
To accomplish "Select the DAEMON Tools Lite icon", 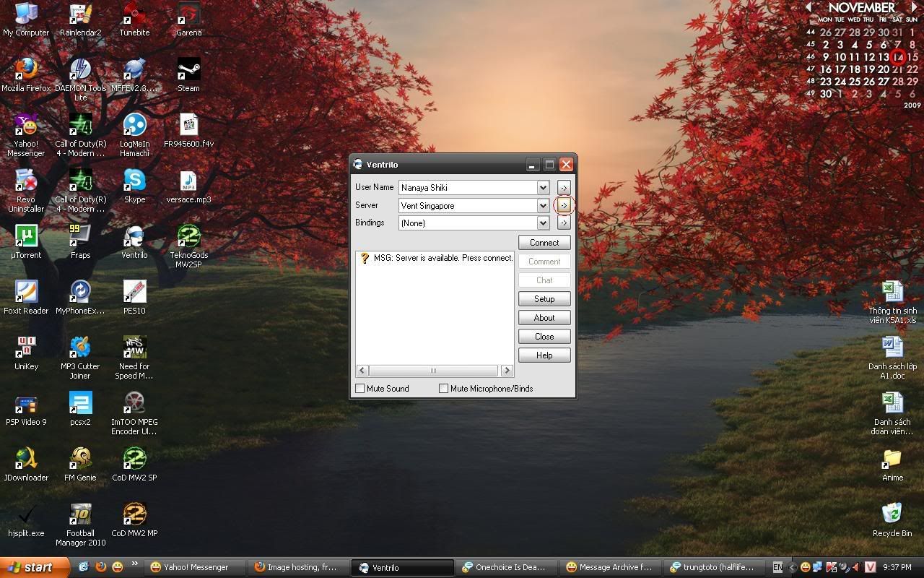I will coord(80,79).
